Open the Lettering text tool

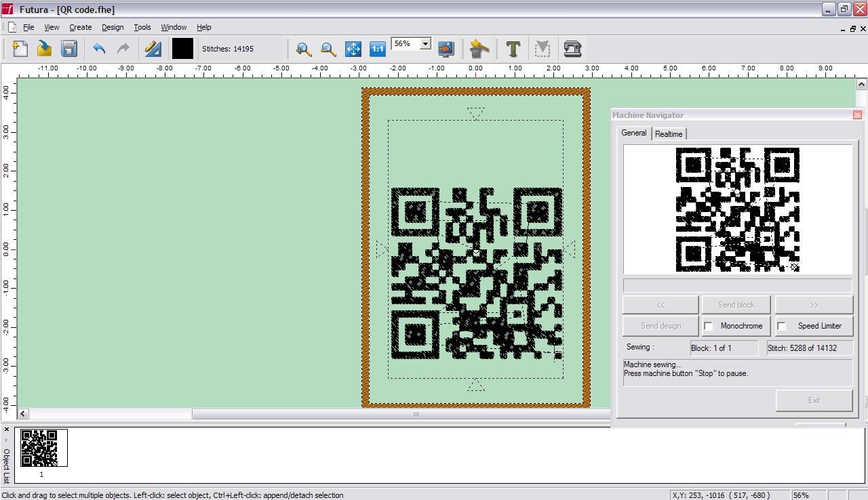pos(513,48)
